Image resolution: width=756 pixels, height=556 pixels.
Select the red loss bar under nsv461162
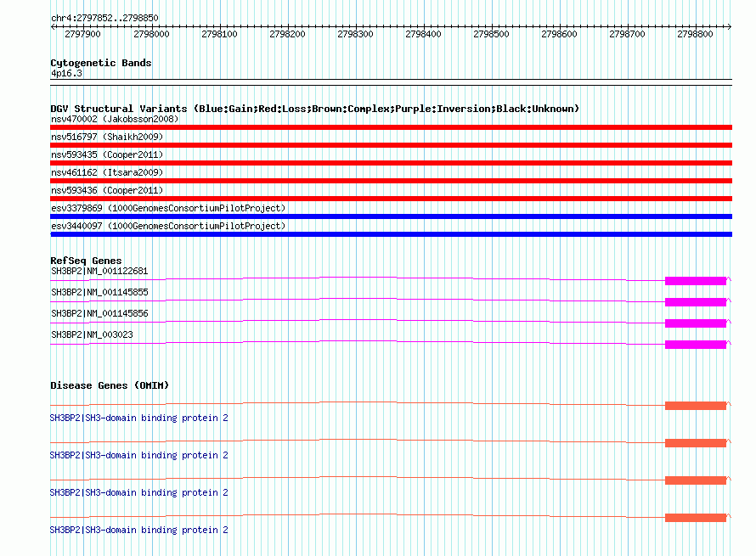(391, 181)
